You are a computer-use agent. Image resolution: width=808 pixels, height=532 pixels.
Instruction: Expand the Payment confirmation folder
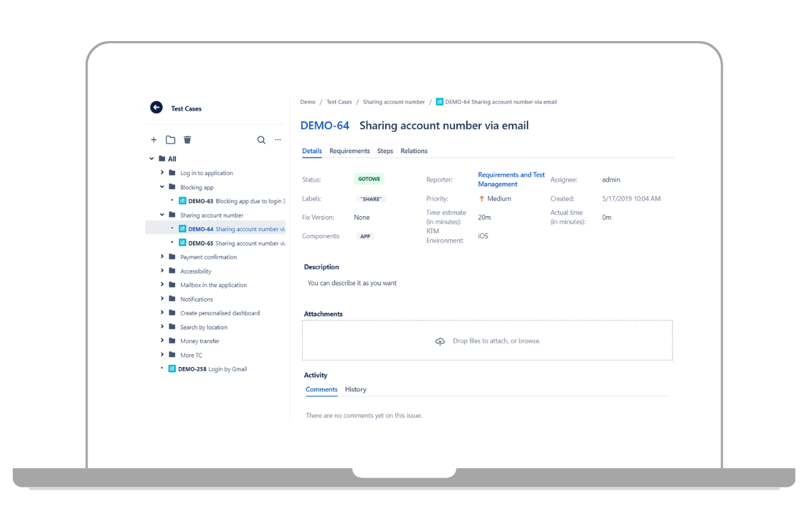coord(162,257)
